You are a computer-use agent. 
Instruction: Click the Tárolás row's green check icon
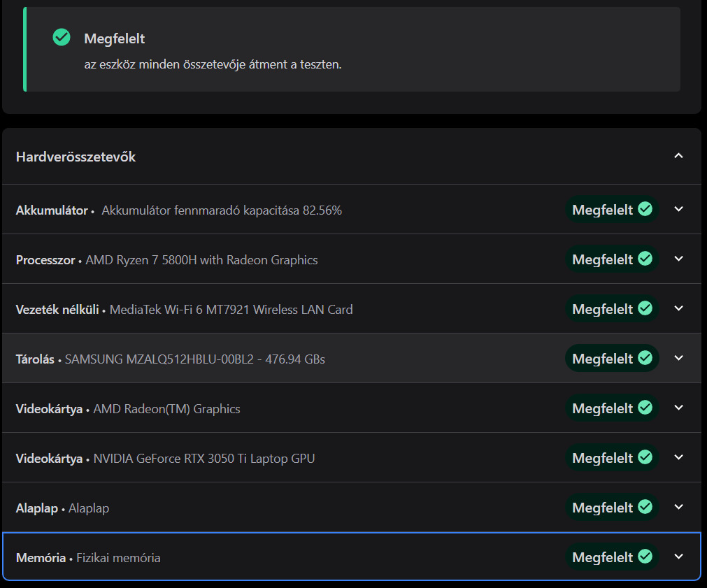[x=645, y=358]
